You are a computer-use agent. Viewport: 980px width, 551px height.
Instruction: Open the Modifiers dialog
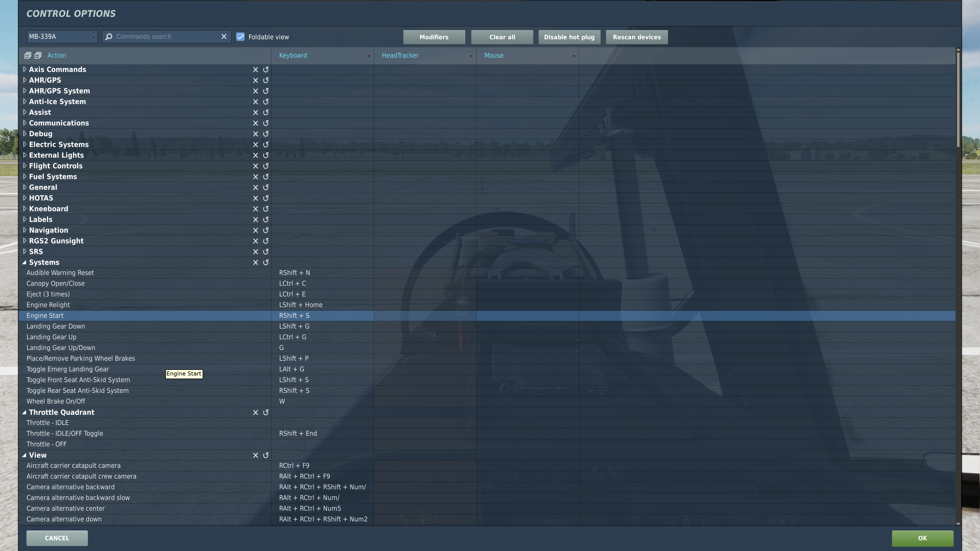[434, 37]
